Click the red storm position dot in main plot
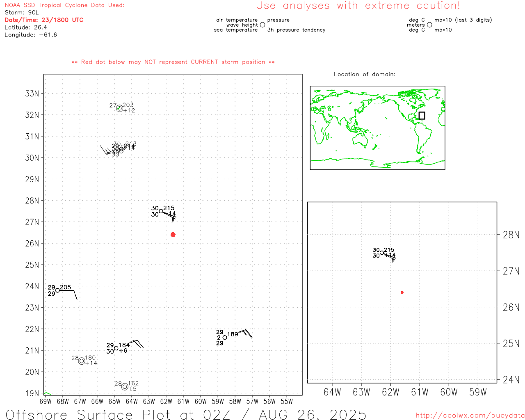Image resolution: width=525 pixels, height=420 pixels. 173,235
